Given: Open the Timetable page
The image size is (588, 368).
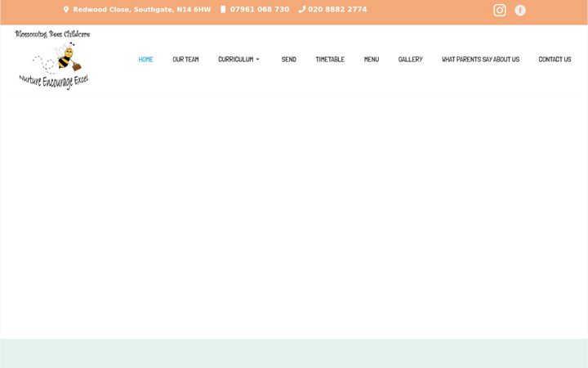Looking at the screenshot, I should point(330,60).
